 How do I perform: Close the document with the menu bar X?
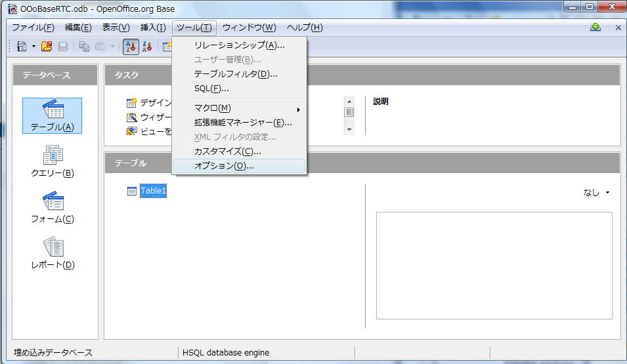click(x=618, y=28)
